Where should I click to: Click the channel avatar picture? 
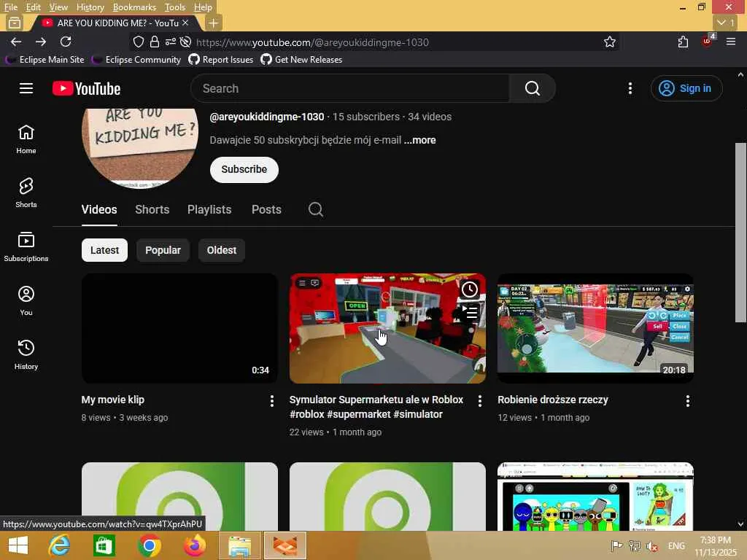(x=140, y=147)
